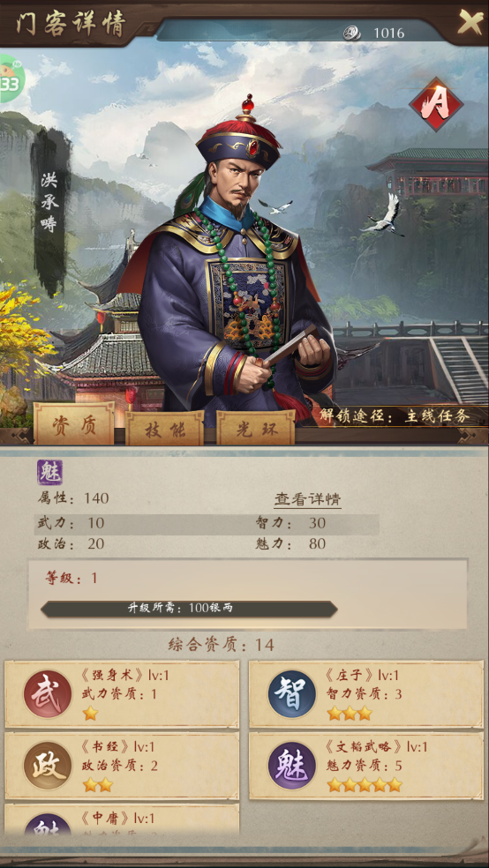Open the 技能 tab

(x=164, y=429)
